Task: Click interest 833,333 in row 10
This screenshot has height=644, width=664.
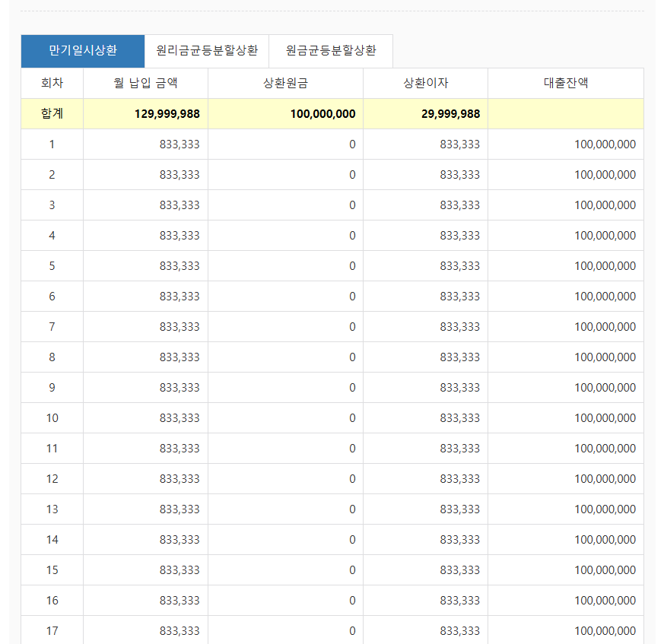Action: pyautogui.click(x=460, y=418)
